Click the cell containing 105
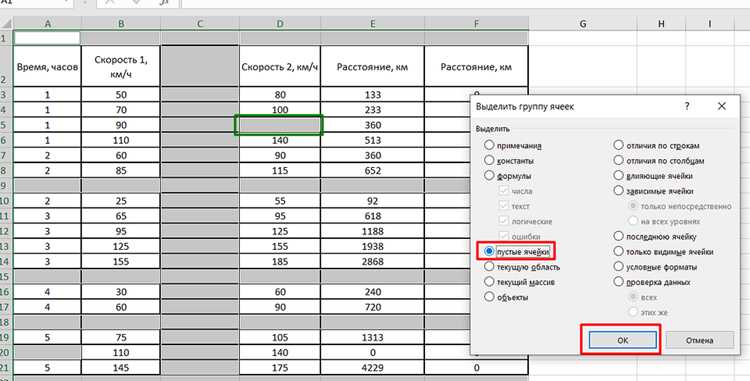Viewport: 750px width, 381px height. tap(280, 337)
